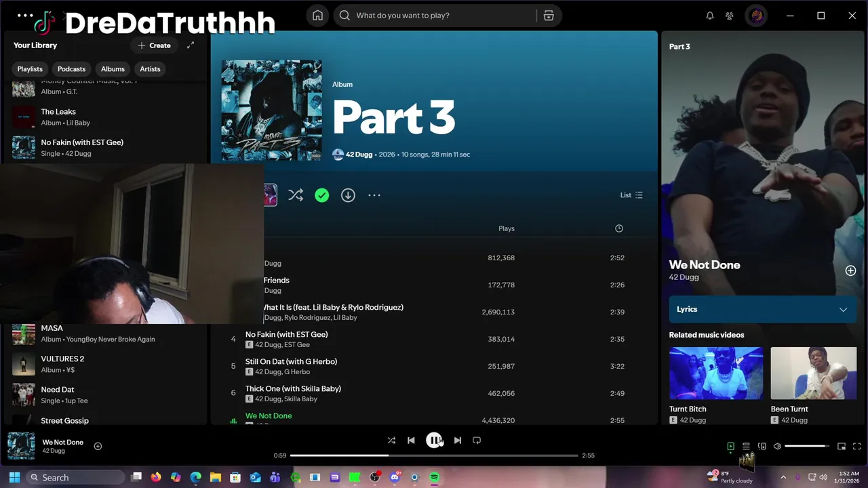This screenshot has height=488, width=868.
Task: Open more options for Part 3 album
Action: (374, 195)
